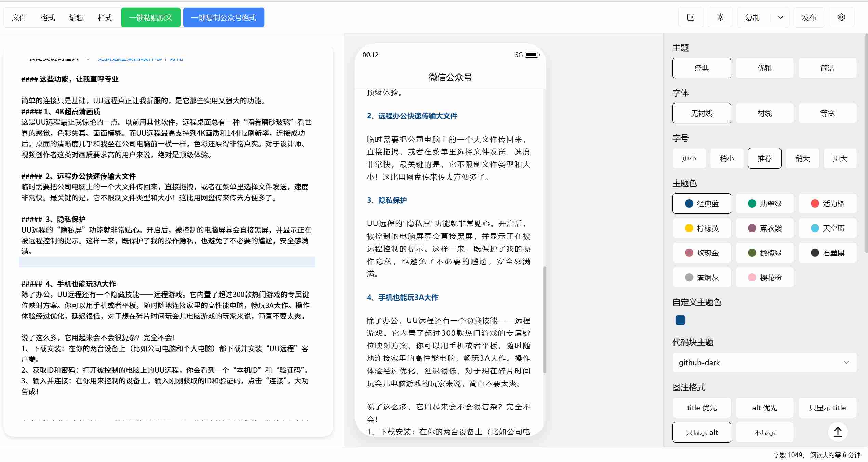Screen dimensions: 868x462
Task: Select the 简洁 theme
Action: (x=827, y=68)
